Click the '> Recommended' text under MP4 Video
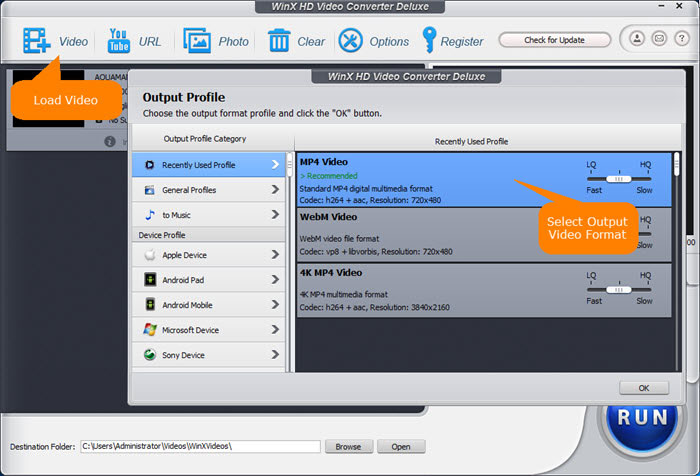This screenshot has width=700, height=476. click(329, 176)
